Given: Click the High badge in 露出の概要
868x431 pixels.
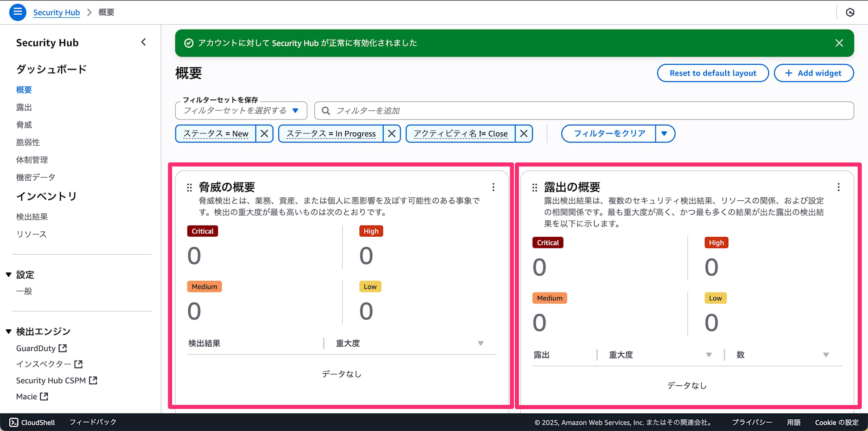Looking at the screenshot, I should [717, 242].
